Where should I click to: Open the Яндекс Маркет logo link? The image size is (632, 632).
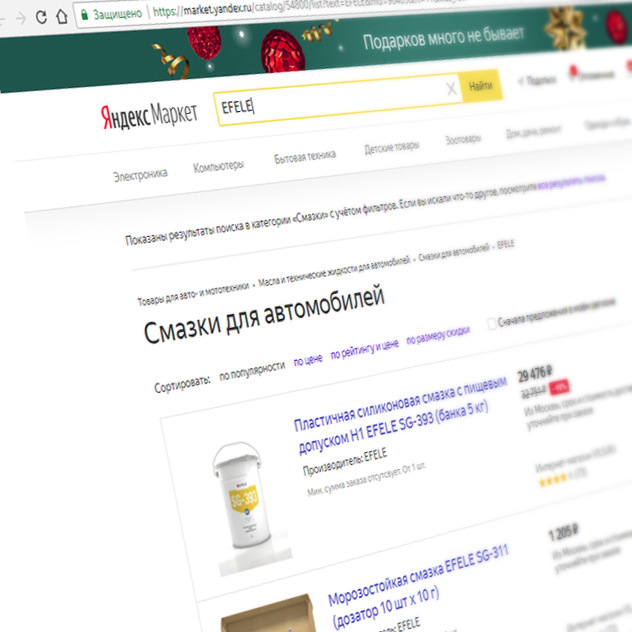(149, 115)
